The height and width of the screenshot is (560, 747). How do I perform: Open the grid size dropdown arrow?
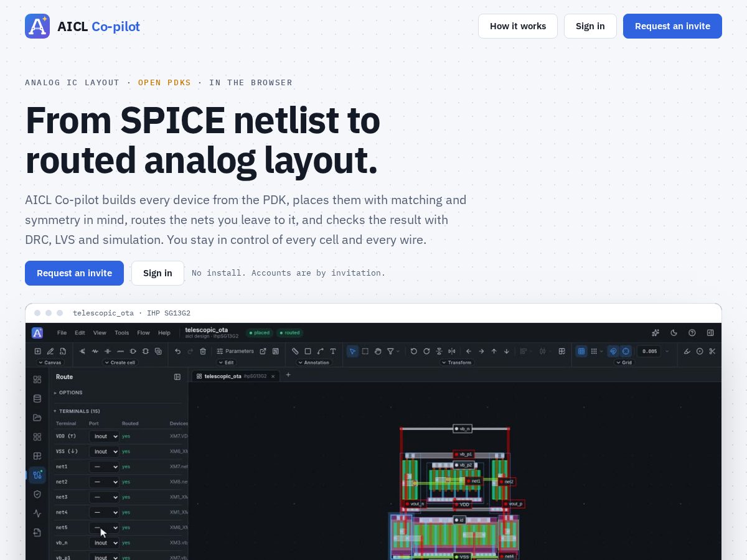click(x=667, y=351)
